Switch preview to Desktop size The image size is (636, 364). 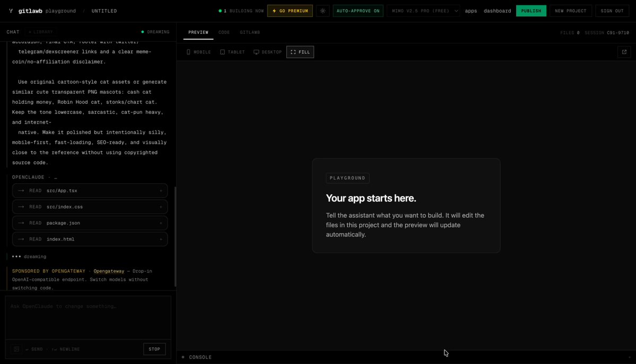click(x=268, y=52)
